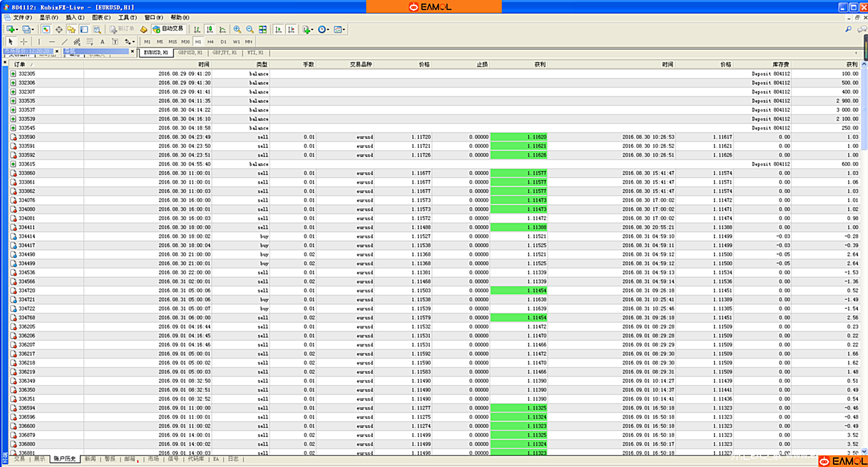Click the Zoom Out magnifier icon
Viewport: 868px width, 467px height.
[250, 29]
